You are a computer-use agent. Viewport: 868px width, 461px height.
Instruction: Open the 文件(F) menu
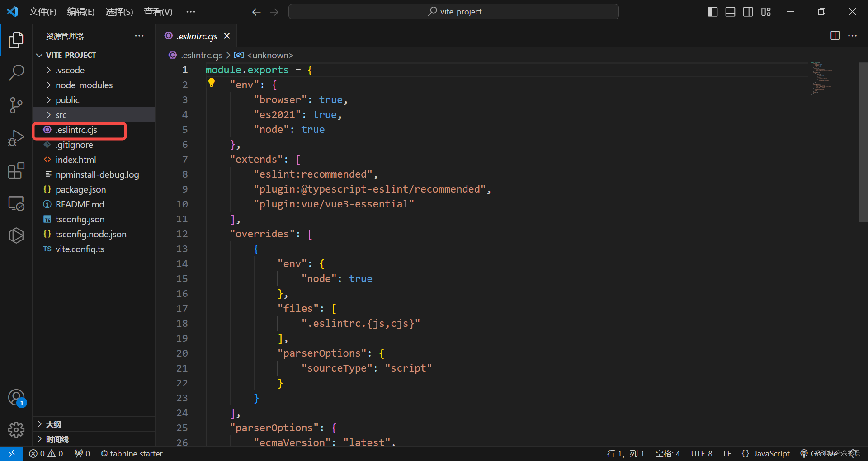click(x=42, y=12)
